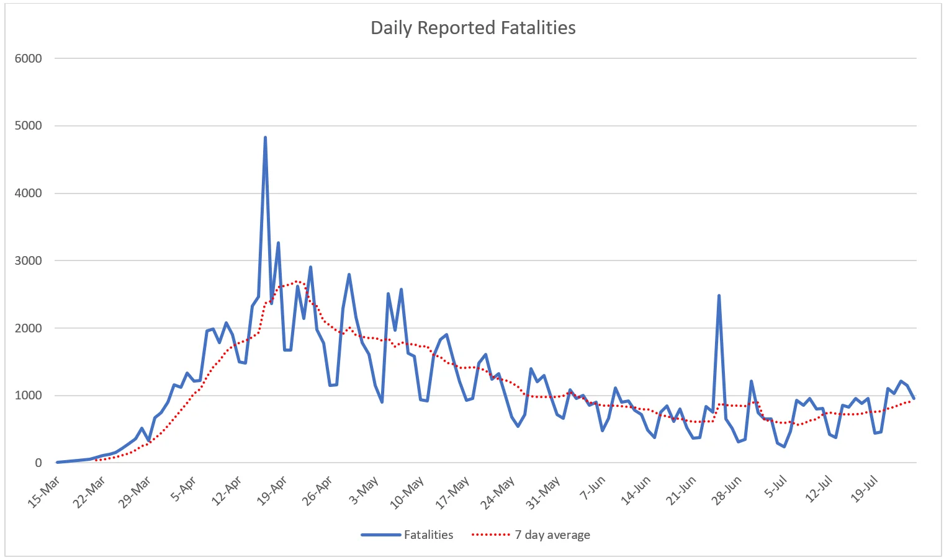944x560 pixels.
Task: Click the 12-Apr date axis label
Action: (x=227, y=492)
